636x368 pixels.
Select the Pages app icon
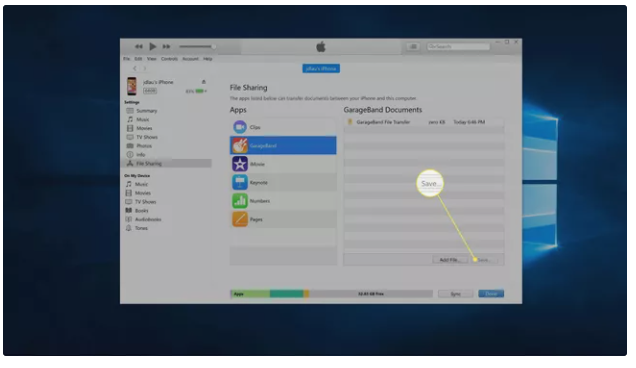[240, 219]
